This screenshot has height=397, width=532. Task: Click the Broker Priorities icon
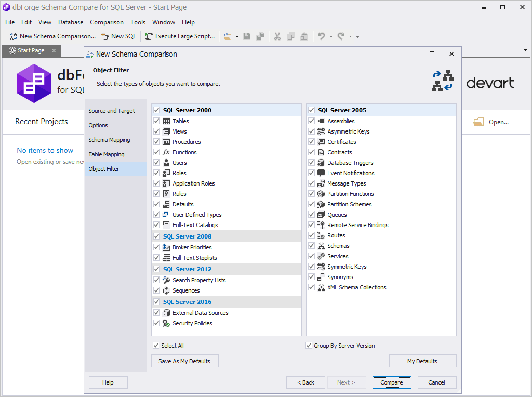tap(166, 247)
